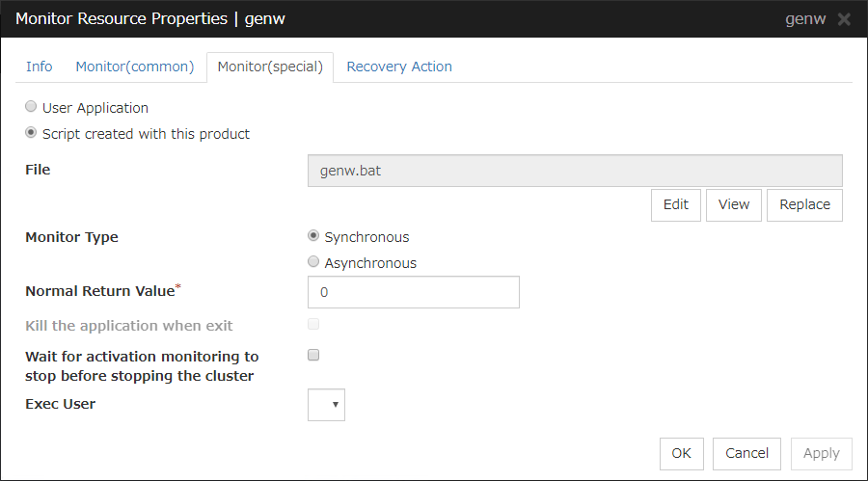Click the genw.bat File field
Screen dimensions: 868x481
click(574, 171)
